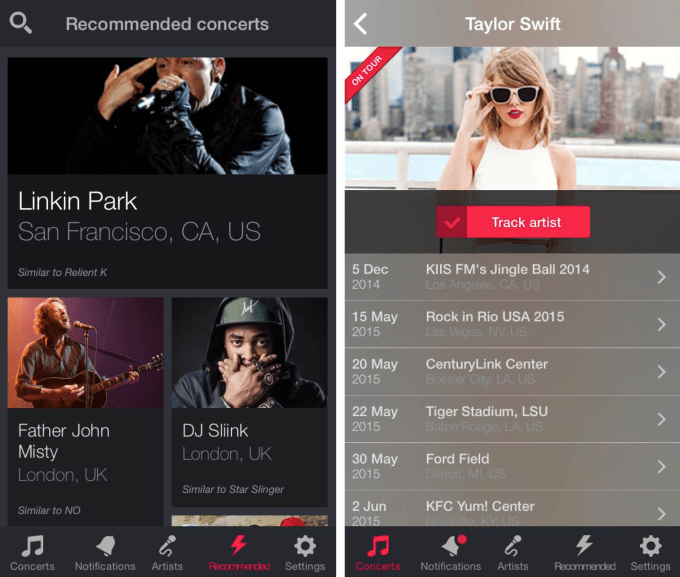Viewport: 680px width, 577px height.
Task: Open Concerts music note icon in Recommended screen
Action: [x=33, y=546]
